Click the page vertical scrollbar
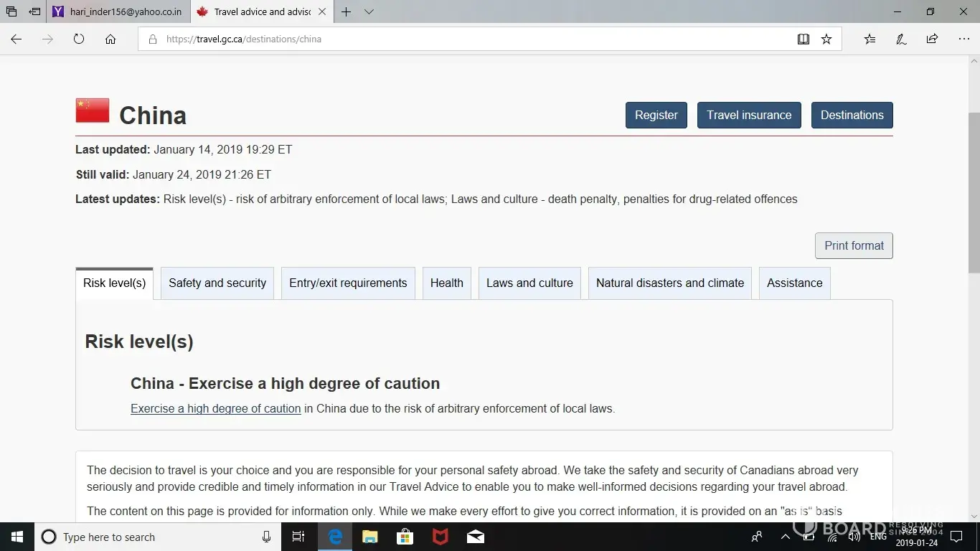This screenshot has width=980, height=551. click(974, 194)
